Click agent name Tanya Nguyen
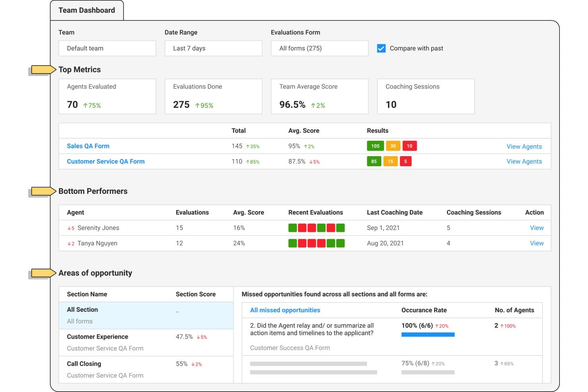Viewport: 588px width, 392px height. point(97,243)
